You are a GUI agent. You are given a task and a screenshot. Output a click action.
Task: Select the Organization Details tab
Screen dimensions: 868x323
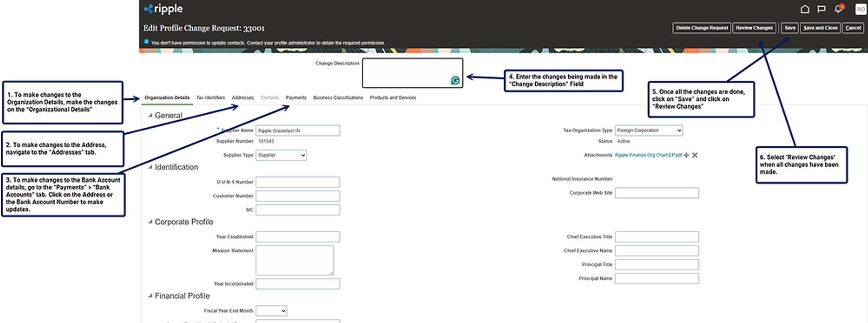tap(167, 97)
